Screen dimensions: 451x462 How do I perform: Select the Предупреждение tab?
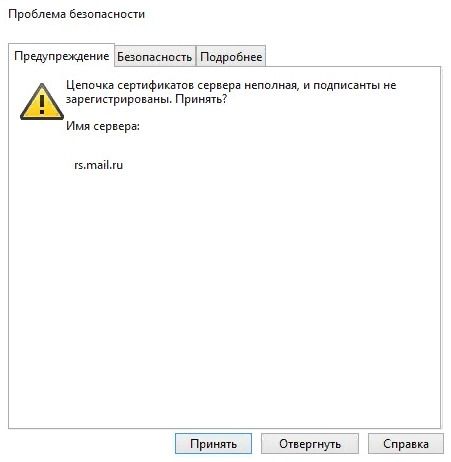[61, 56]
